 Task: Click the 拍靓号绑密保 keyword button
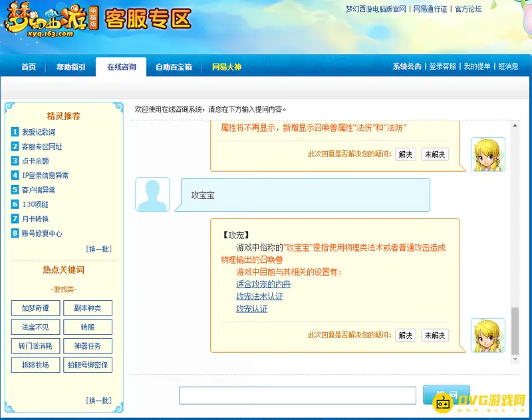(x=88, y=365)
